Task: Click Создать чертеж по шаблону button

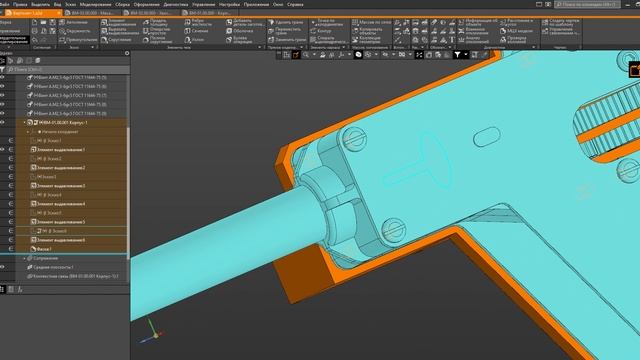Action: (x=560, y=22)
